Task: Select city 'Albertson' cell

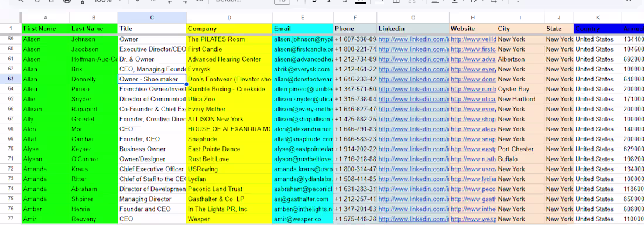Action: pyautogui.click(x=520, y=59)
